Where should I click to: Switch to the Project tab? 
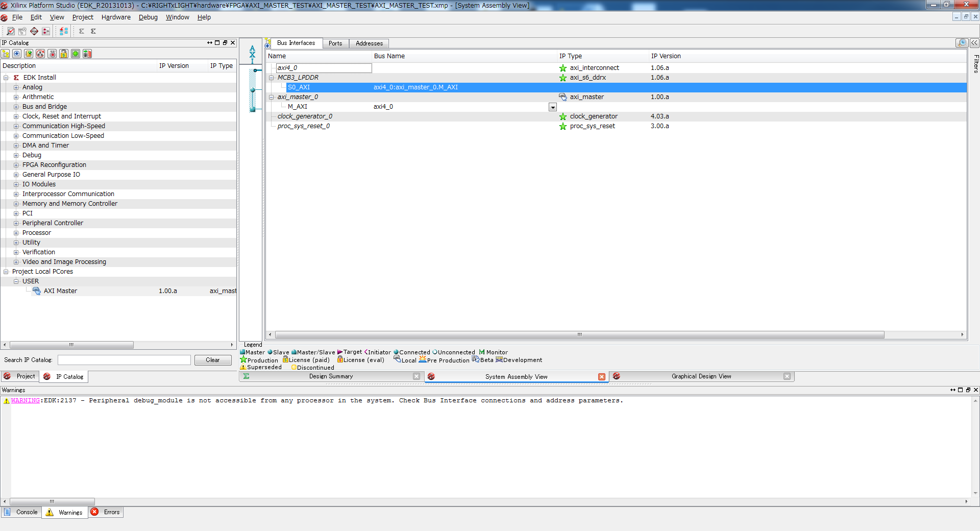tap(20, 377)
